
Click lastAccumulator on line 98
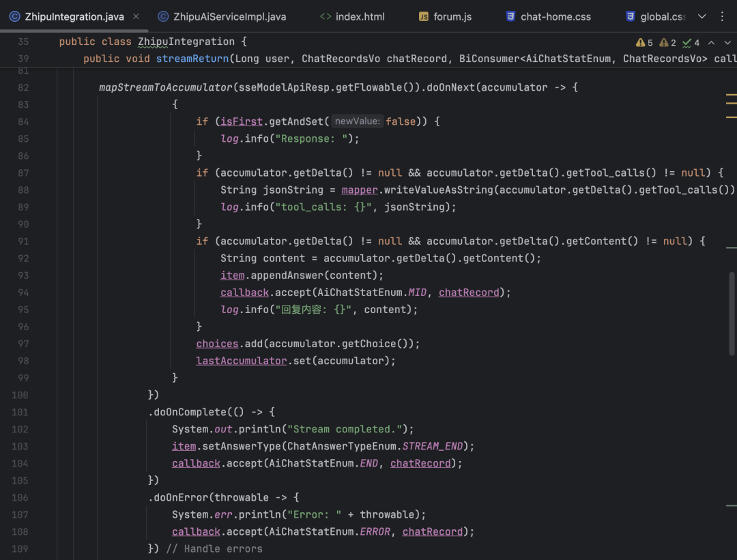coord(241,361)
